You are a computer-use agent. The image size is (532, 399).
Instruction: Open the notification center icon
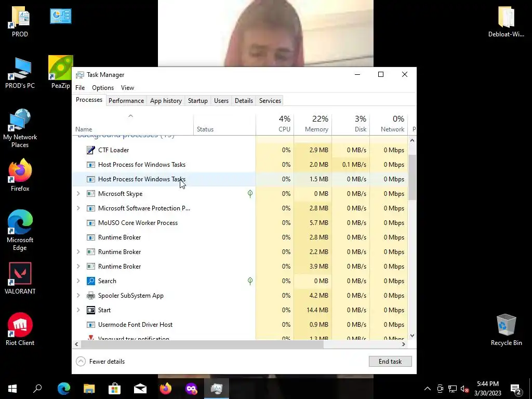[x=516, y=390]
